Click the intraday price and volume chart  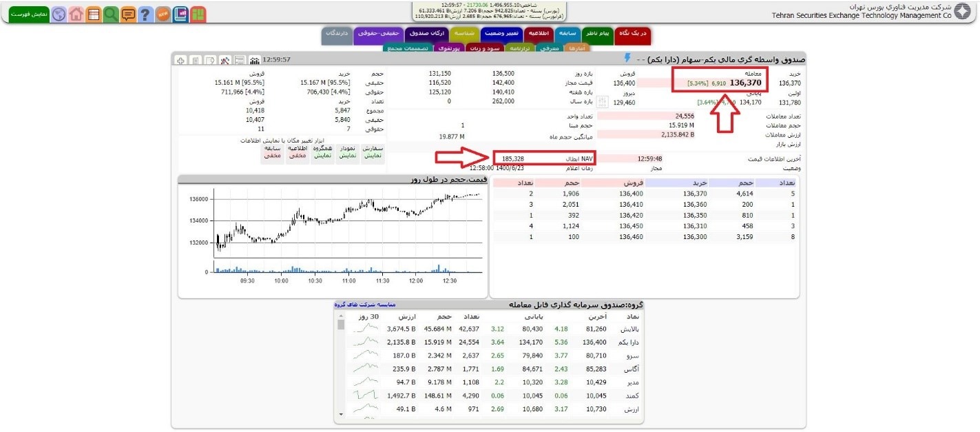click(333, 236)
